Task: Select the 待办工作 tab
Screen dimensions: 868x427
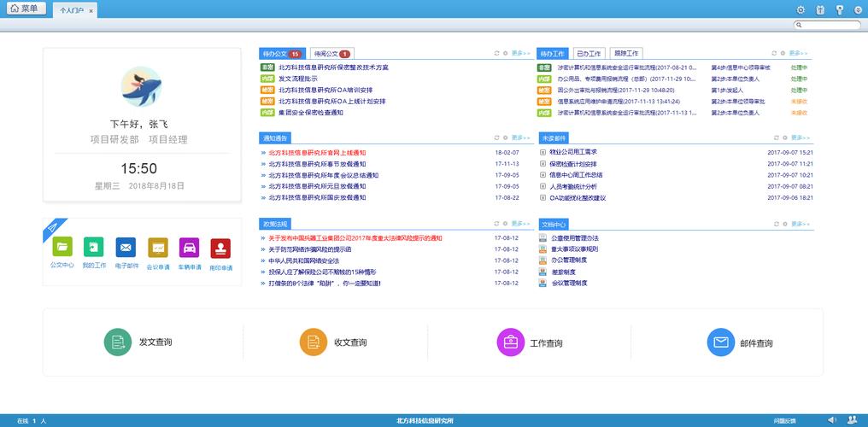Action: click(553, 54)
